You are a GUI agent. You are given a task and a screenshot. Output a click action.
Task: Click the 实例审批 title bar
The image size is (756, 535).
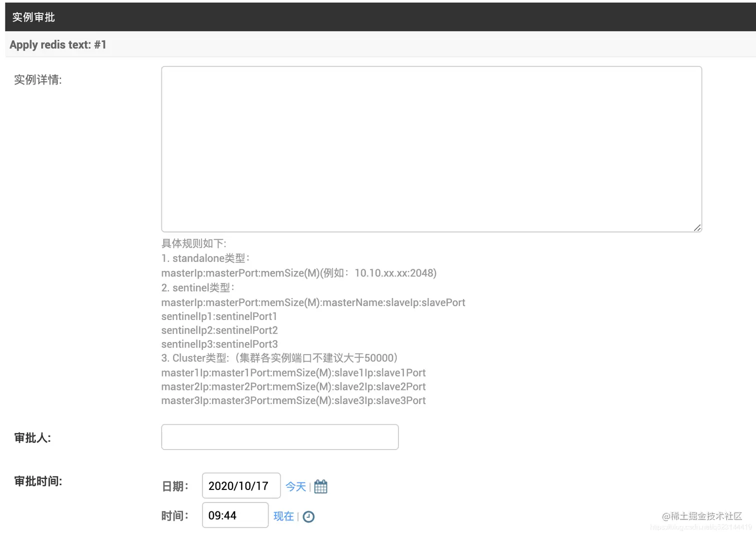(33, 16)
